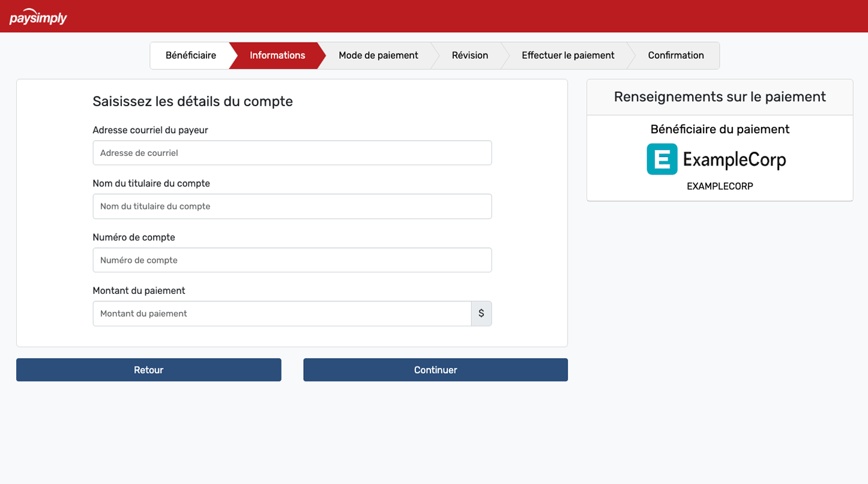Click the ExampleCorp teal logo icon
The image size is (868, 484).
662,159
